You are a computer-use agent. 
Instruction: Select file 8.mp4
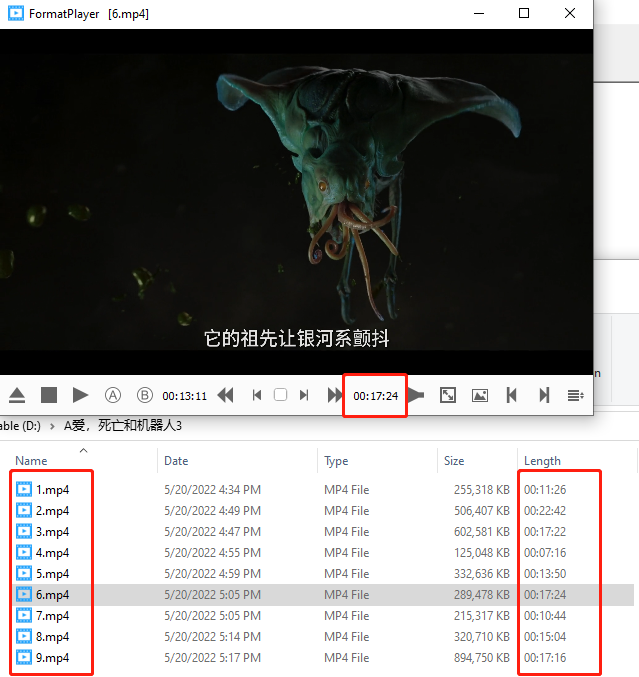(52, 636)
